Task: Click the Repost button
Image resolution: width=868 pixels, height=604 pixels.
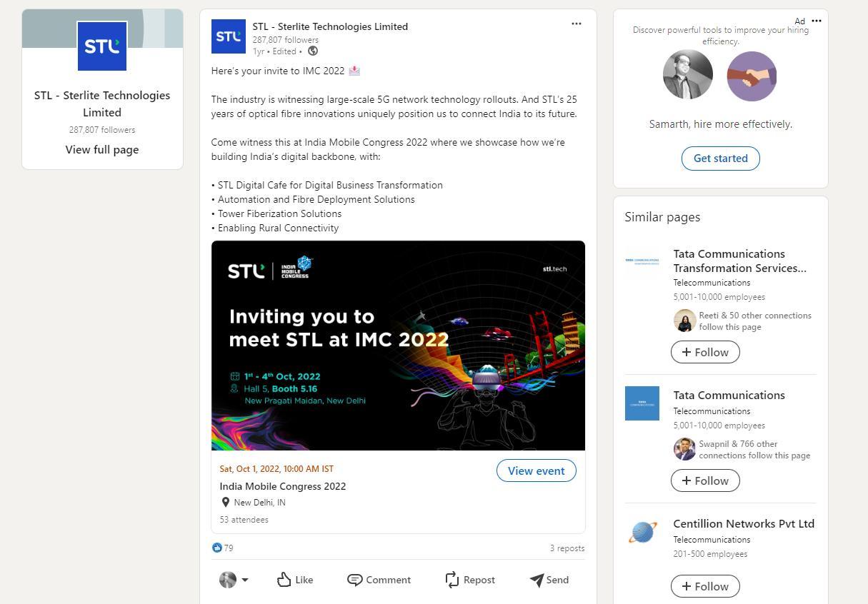Action: tap(469, 580)
